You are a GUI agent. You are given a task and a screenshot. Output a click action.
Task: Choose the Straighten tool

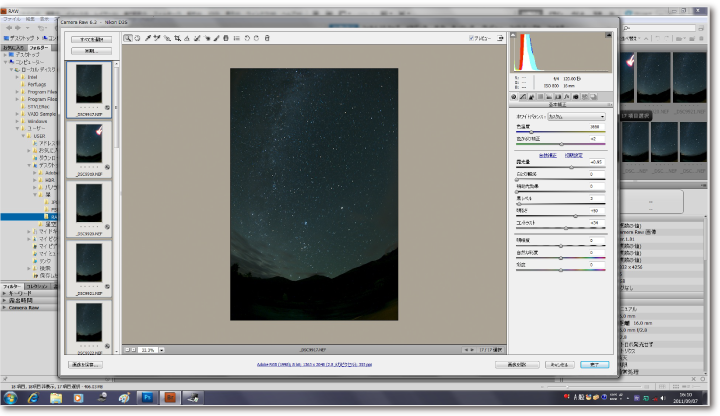click(187, 39)
